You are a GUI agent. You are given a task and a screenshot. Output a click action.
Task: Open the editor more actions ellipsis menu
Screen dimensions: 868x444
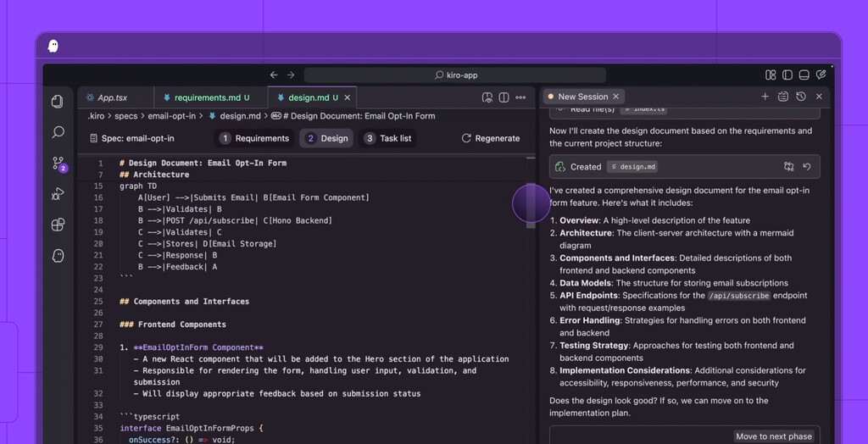coord(520,97)
